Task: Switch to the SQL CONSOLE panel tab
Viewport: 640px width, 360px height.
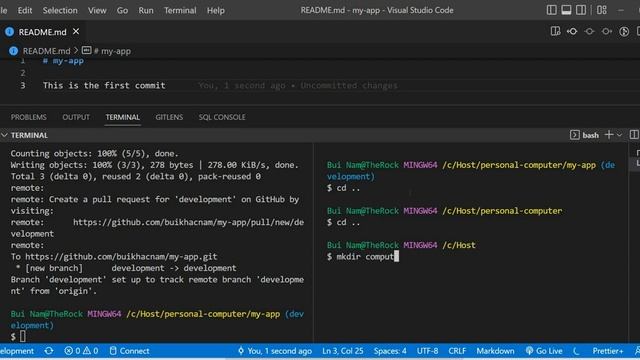Action: point(222,117)
